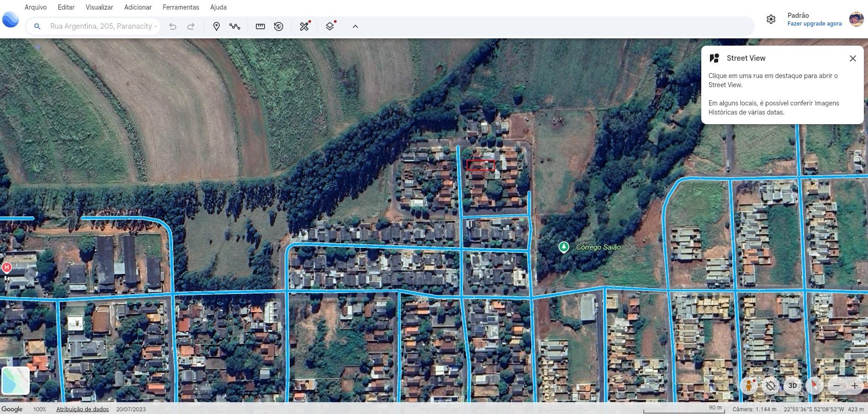The height and width of the screenshot is (414, 868).
Task: Click the Google Earth logo
Action: 11,20
